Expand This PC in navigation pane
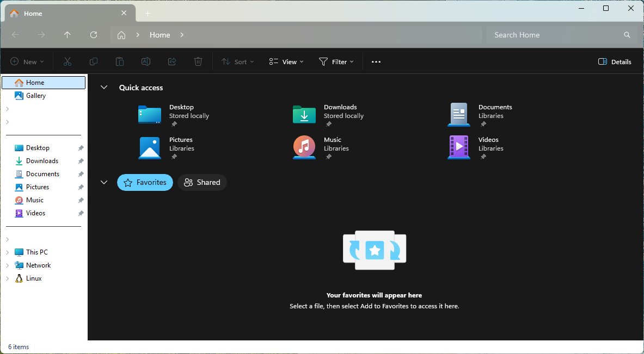Screen dimensions: 644x354 [x=8, y=252]
